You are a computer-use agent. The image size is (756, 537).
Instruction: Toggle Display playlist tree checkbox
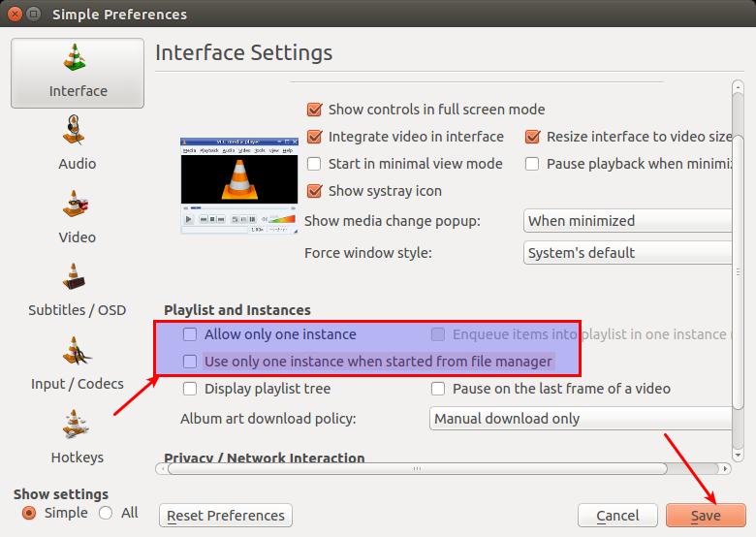click(x=191, y=389)
